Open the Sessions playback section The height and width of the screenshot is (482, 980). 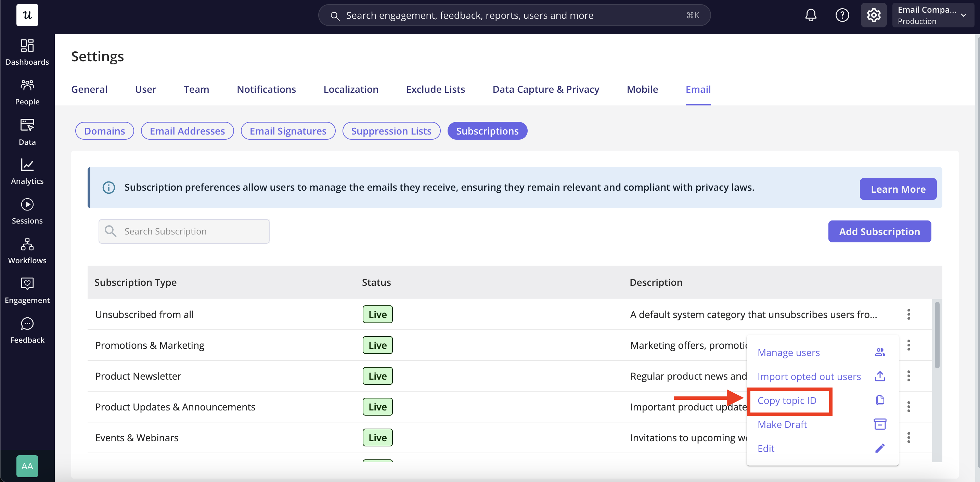click(27, 211)
